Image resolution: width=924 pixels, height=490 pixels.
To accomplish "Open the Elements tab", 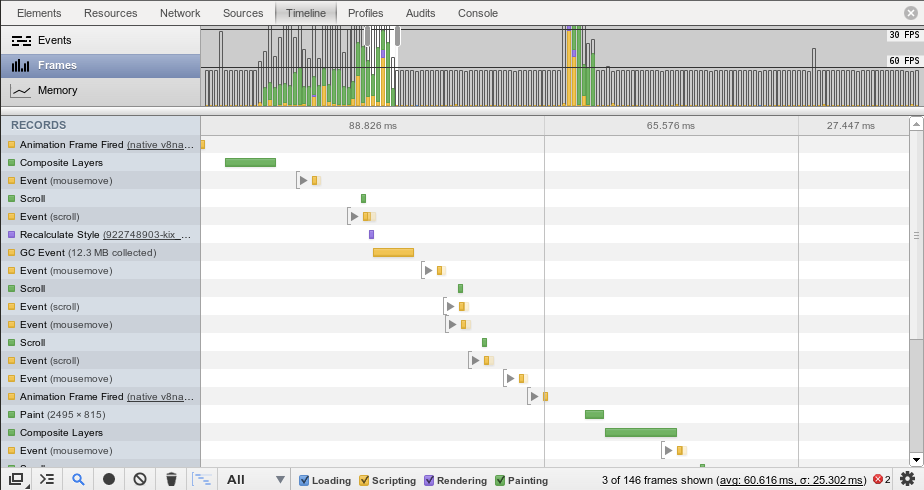I will (39, 13).
